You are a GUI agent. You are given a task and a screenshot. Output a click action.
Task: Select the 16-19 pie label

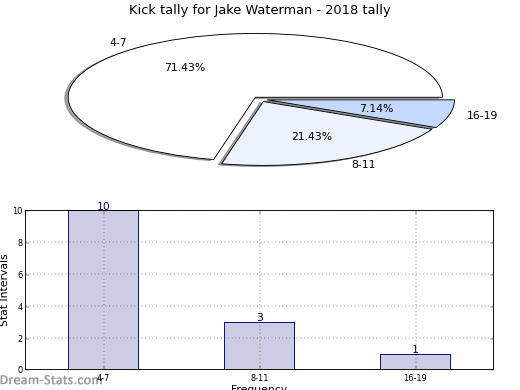pyautogui.click(x=482, y=115)
